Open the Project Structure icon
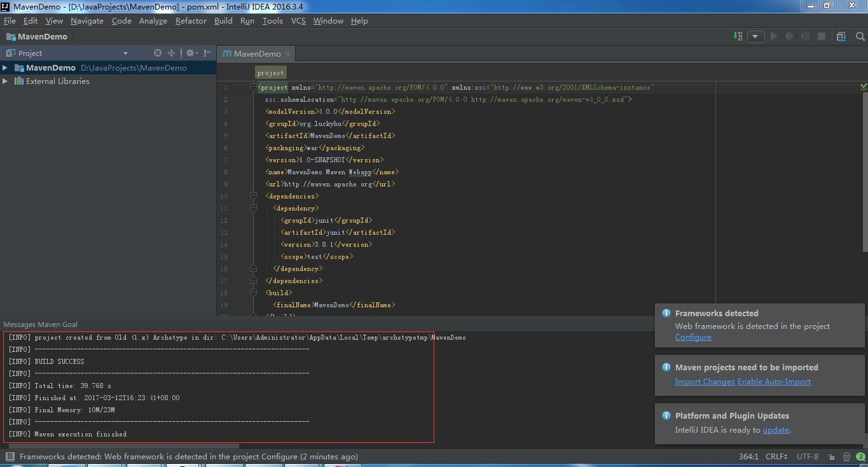The height and width of the screenshot is (467, 868). tap(841, 36)
